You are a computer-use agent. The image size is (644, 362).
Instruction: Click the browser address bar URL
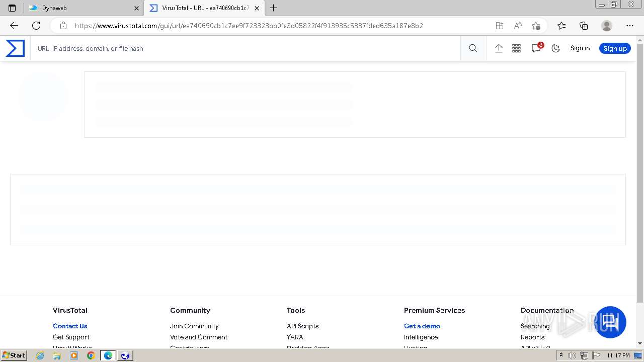point(249,26)
